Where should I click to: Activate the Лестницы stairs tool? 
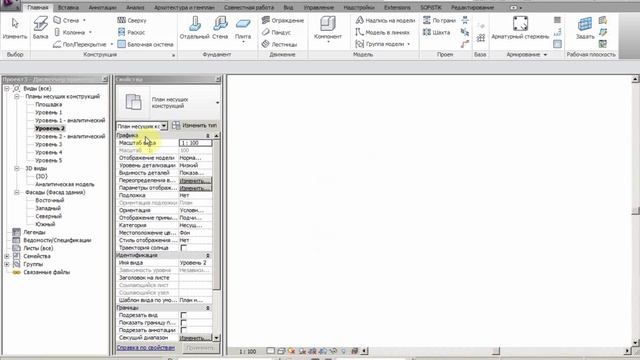[x=279, y=44]
